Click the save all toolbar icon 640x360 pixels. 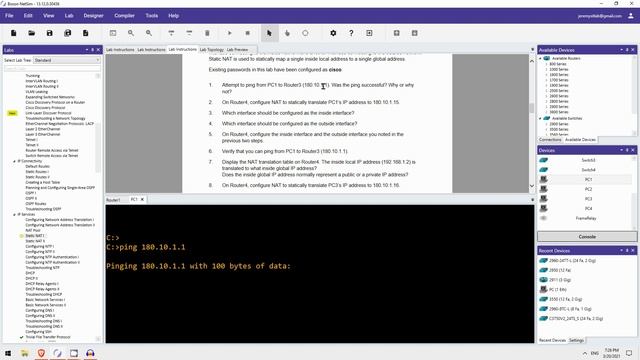(67, 33)
